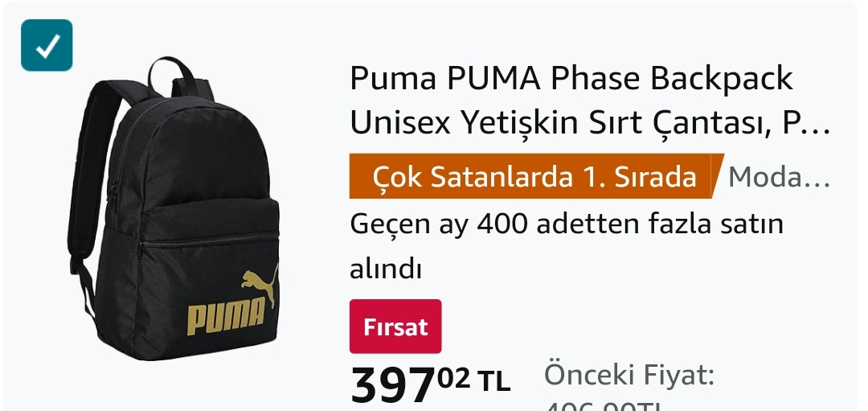Screen dimensions: 868x411
Task: Click the 'TL' currency label beside the price
Action: click(x=493, y=381)
